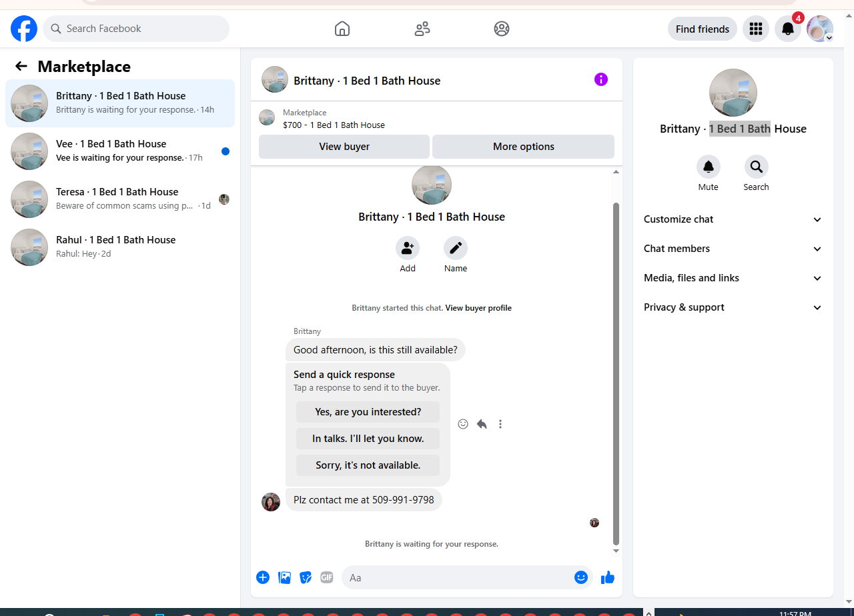The width and height of the screenshot is (854, 616).
Task: Click the reply arrow icon on message
Action: click(482, 424)
